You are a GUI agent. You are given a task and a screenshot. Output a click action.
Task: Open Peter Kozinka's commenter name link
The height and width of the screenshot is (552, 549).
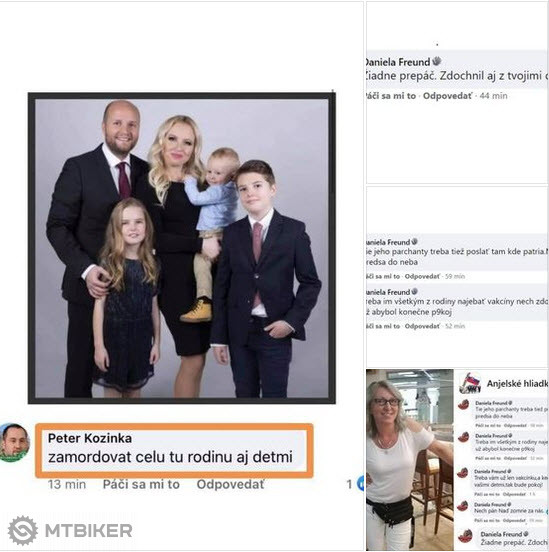coord(90,438)
